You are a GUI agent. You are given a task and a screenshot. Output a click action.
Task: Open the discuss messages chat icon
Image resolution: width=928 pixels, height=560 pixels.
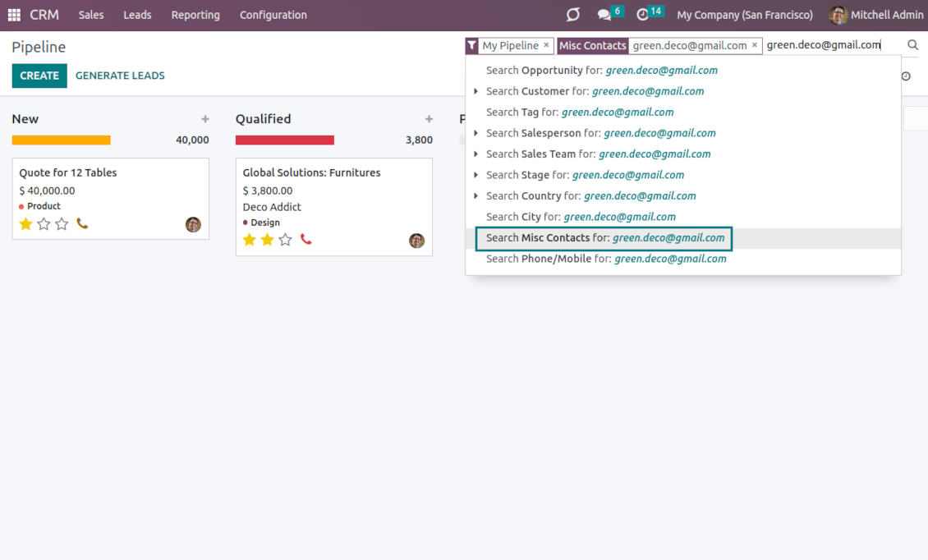(604, 15)
